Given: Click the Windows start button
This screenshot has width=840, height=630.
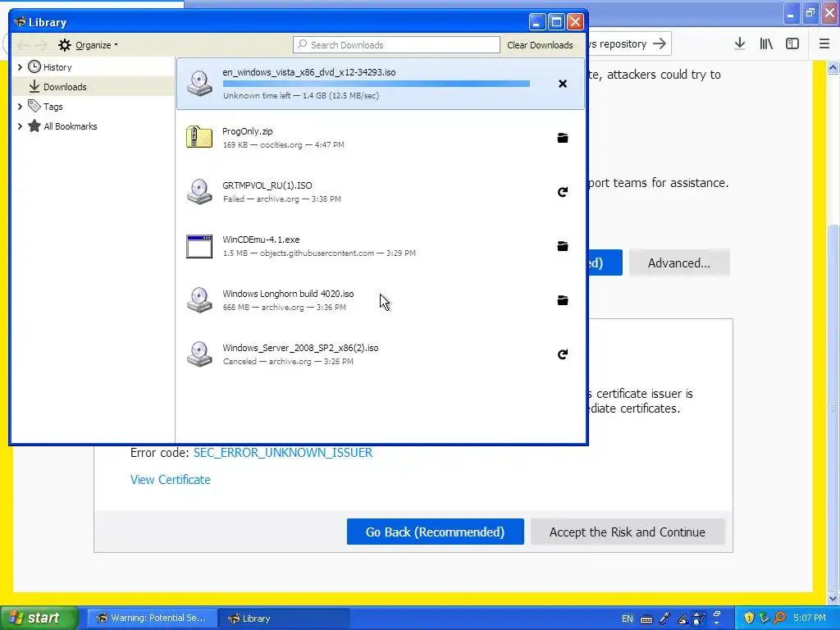Looking at the screenshot, I should tap(39, 618).
